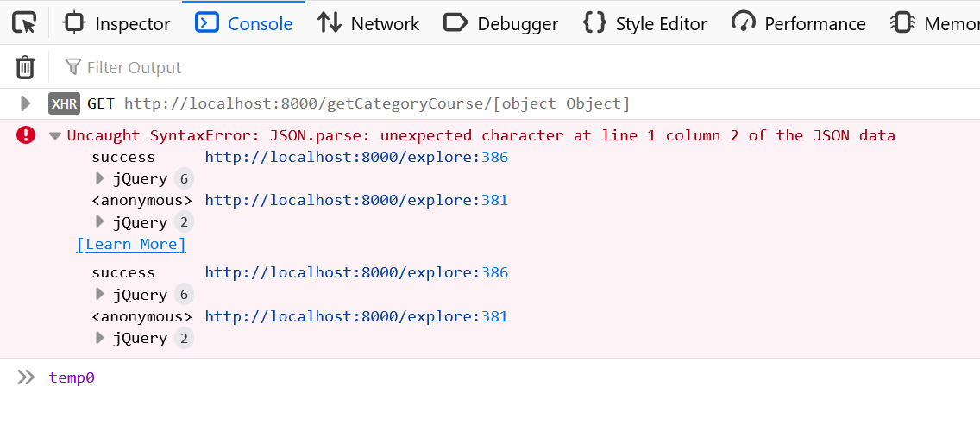
Task: Click the console prompt chevrons icon
Action: point(26,377)
